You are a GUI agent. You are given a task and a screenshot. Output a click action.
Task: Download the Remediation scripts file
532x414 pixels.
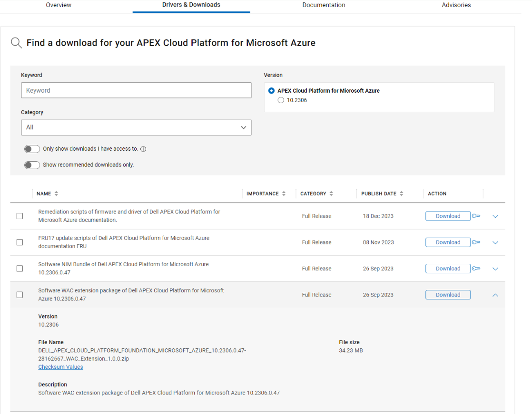pyautogui.click(x=448, y=216)
